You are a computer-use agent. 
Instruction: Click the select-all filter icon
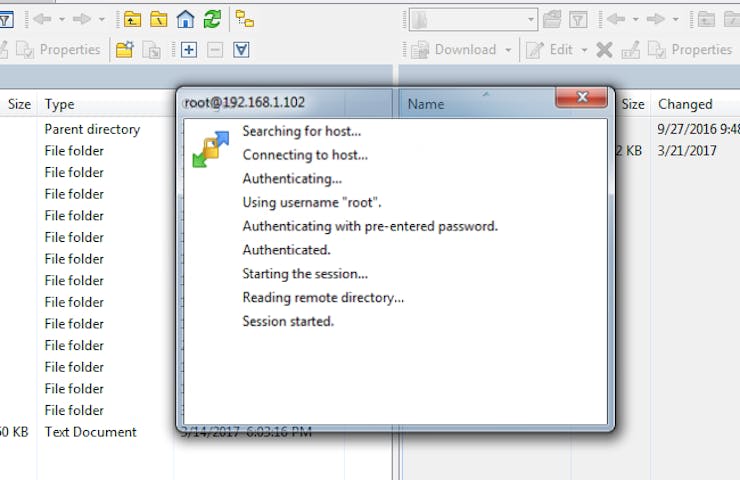(241, 50)
